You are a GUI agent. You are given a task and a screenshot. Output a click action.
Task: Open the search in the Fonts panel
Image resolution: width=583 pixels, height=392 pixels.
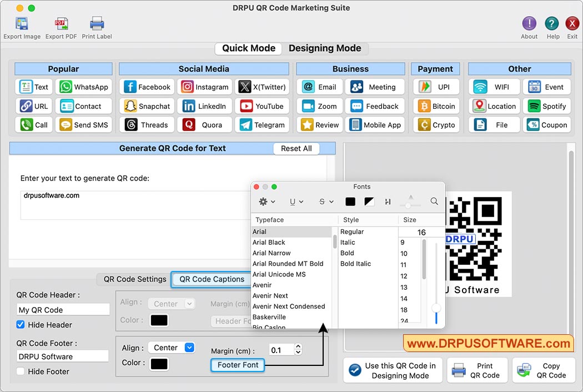(x=434, y=202)
